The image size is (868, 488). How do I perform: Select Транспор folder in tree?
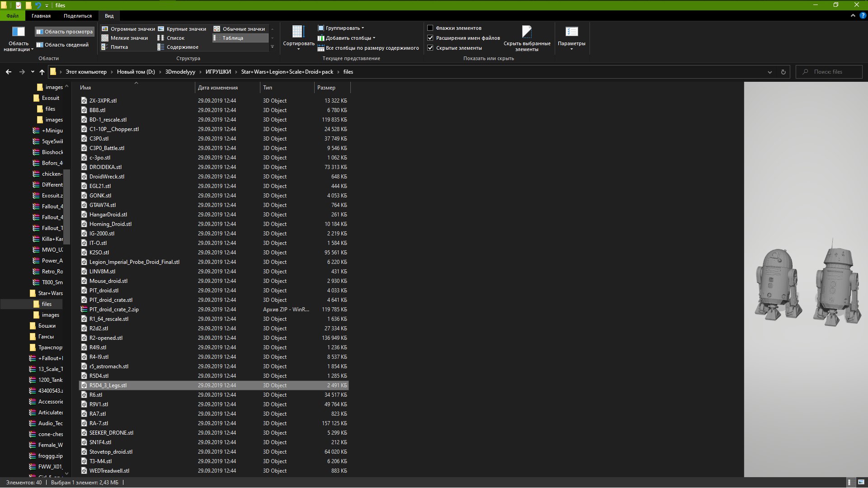click(x=46, y=347)
